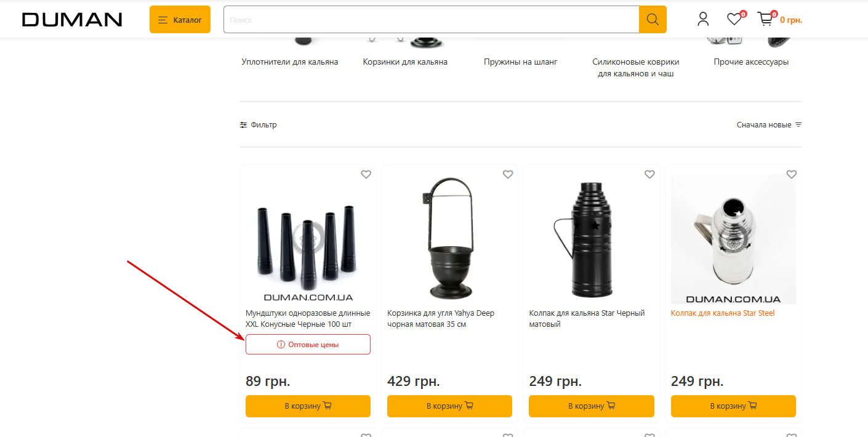
Task: Click the Поиск search field
Action: (x=431, y=20)
